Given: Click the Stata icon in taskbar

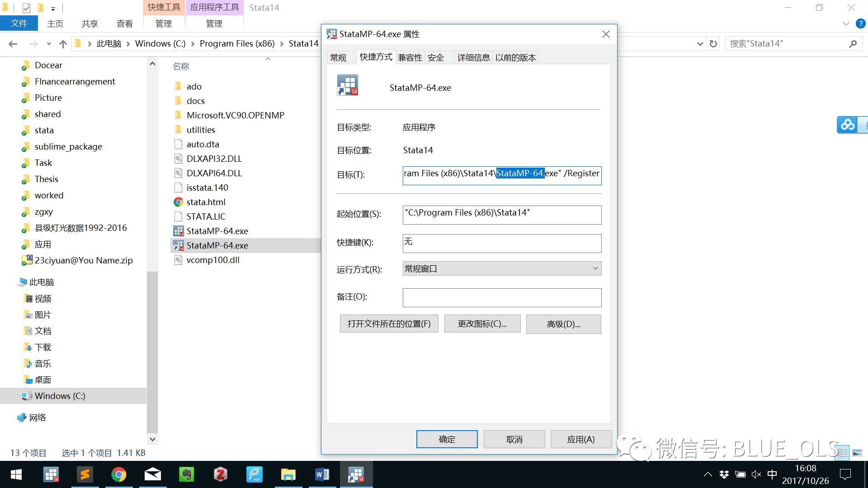Looking at the screenshot, I should tap(356, 474).
